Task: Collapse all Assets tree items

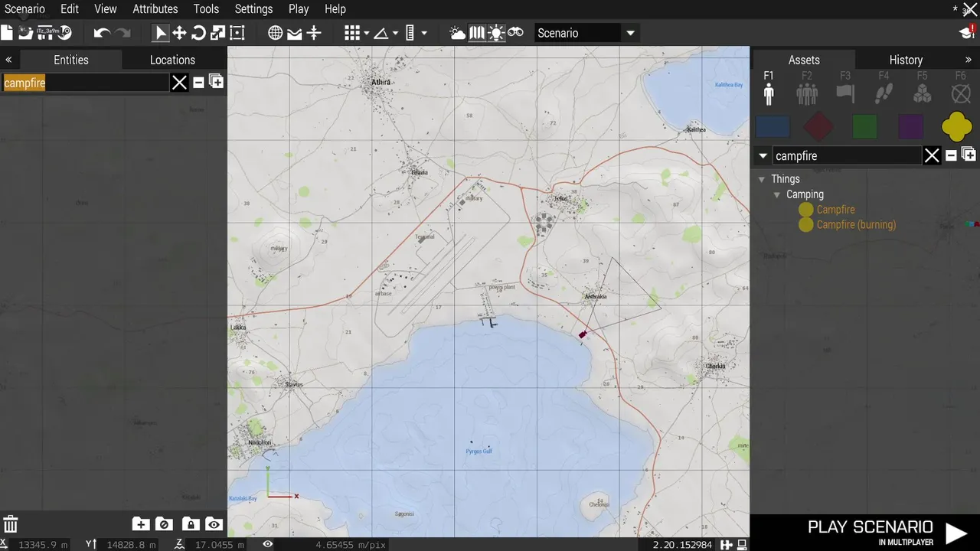Action: point(951,155)
